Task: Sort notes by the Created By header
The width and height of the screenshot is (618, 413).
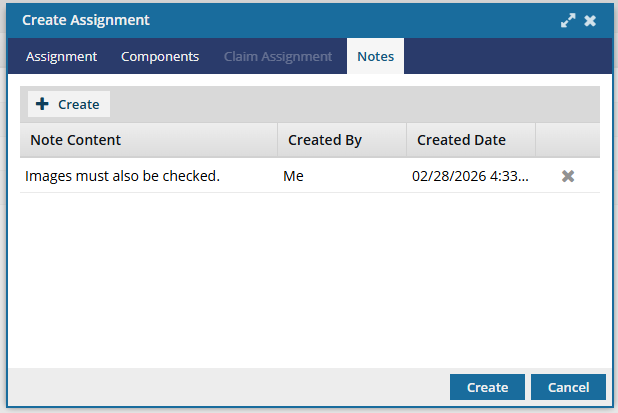Action: pos(325,140)
